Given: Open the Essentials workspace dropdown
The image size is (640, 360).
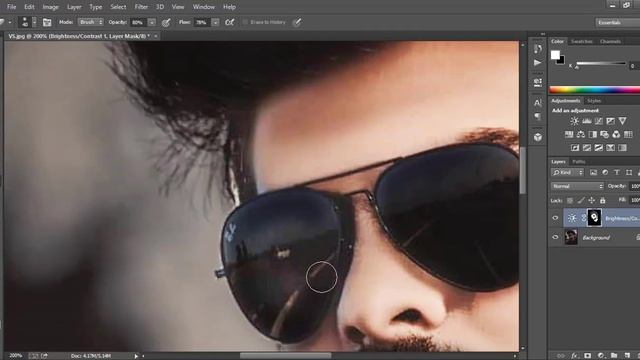Looking at the screenshot, I should (x=618, y=22).
